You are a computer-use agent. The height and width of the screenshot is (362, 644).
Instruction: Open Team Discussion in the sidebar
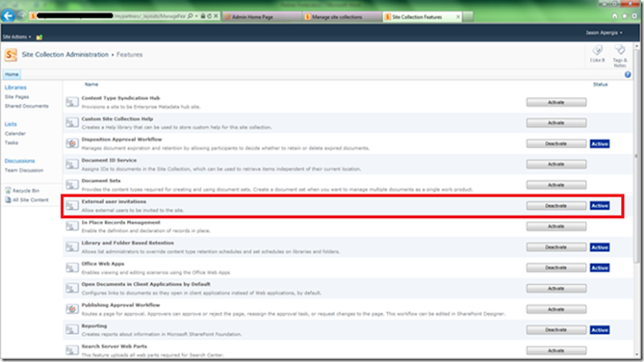24,170
